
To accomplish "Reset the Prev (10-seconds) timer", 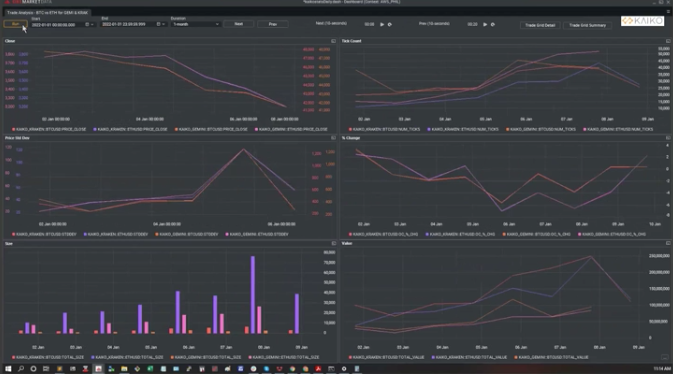I will click(x=493, y=24).
